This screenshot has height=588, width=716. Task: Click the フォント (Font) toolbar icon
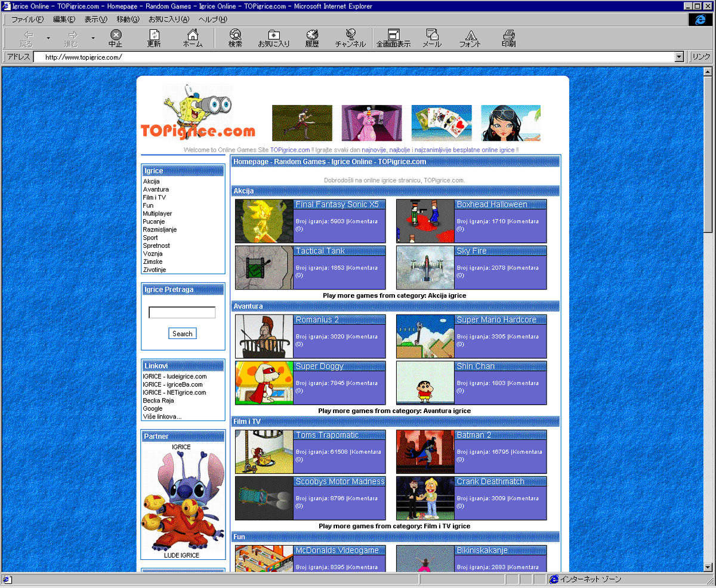470,38
